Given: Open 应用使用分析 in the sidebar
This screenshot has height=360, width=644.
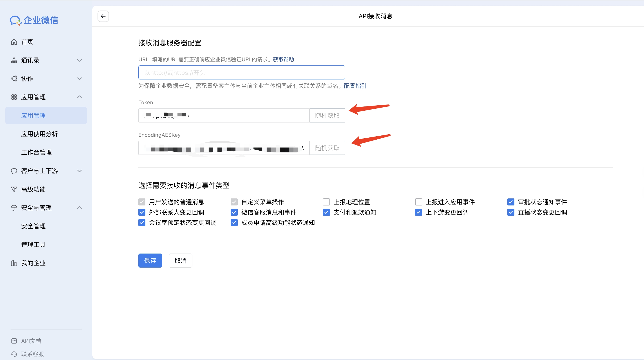Looking at the screenshot, I should click(x=40, y=134).
